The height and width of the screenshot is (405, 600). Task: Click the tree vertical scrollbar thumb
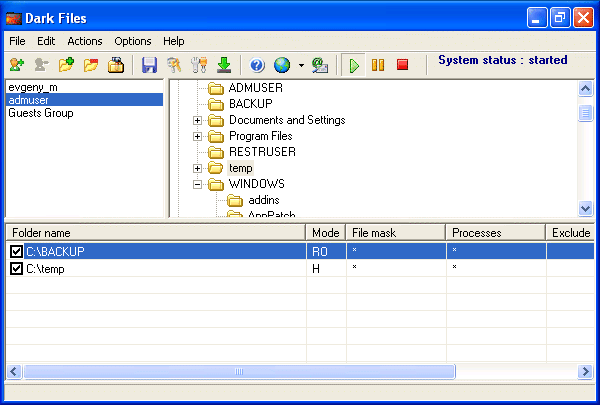tap(585, 113)
